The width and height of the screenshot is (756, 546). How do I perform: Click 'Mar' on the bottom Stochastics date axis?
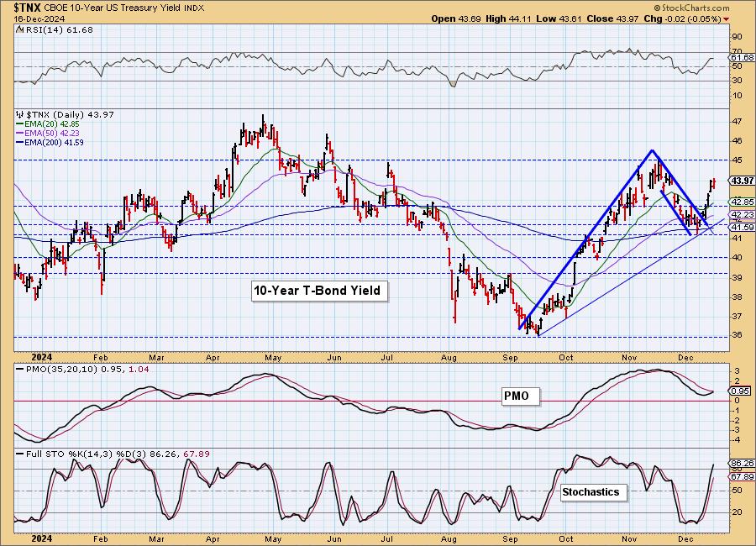point(157,539)
